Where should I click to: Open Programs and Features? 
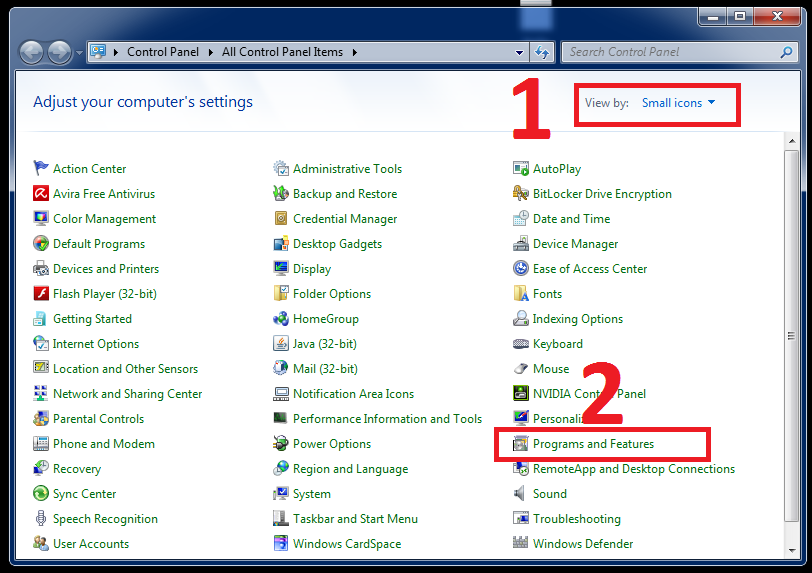pyautogui.click(x=593, y=443)
